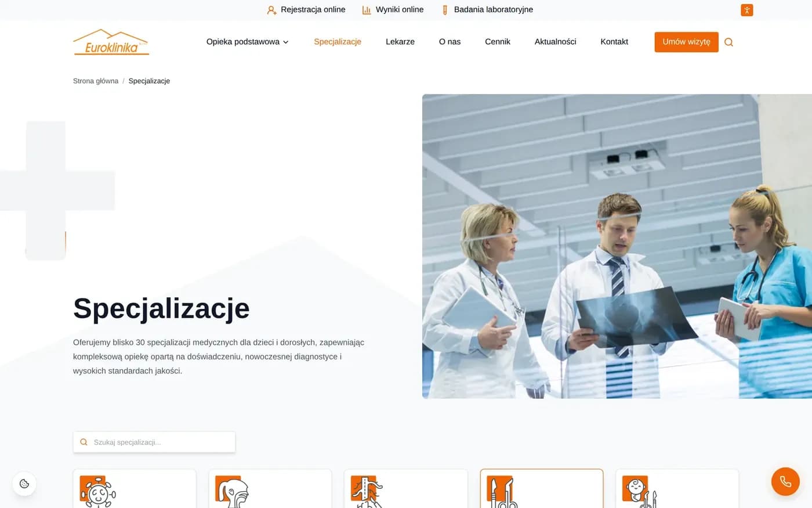Open the Specjalizacje menu item
Screen dimensions: 812x508
pyautogui.click(x=338, y=42)
